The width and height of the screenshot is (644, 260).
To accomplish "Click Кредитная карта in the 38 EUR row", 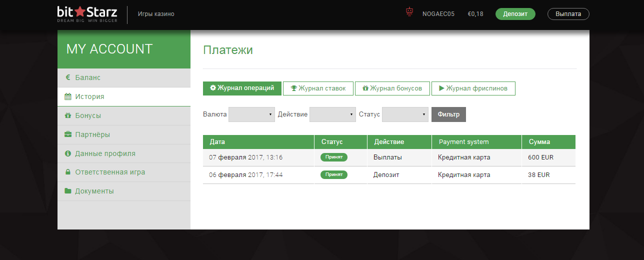I will (464, 175).
